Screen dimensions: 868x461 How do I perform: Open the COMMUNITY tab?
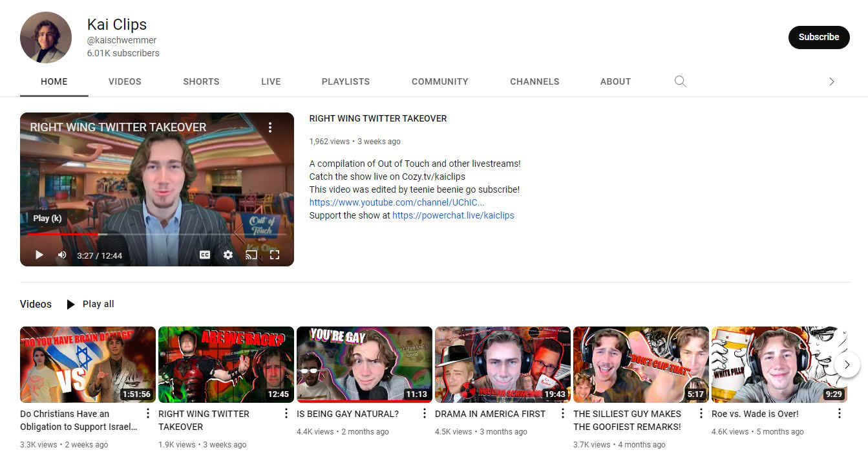click(439, 81)
